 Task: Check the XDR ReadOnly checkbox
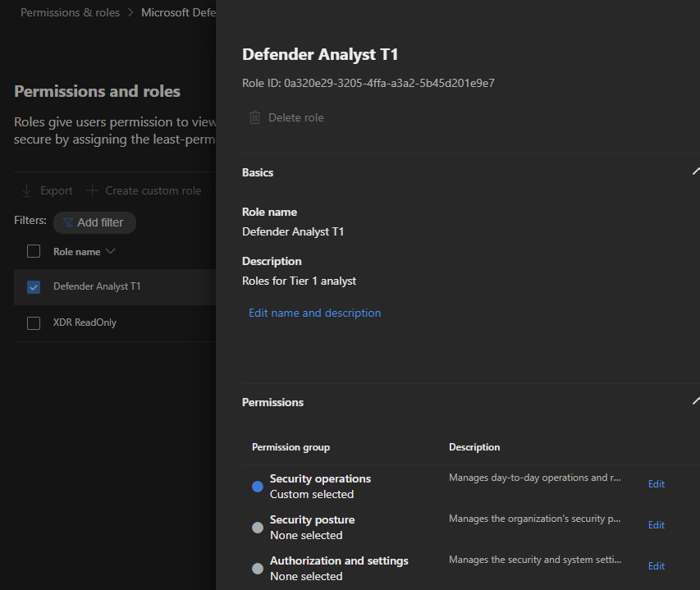click(x=33, y=323)
